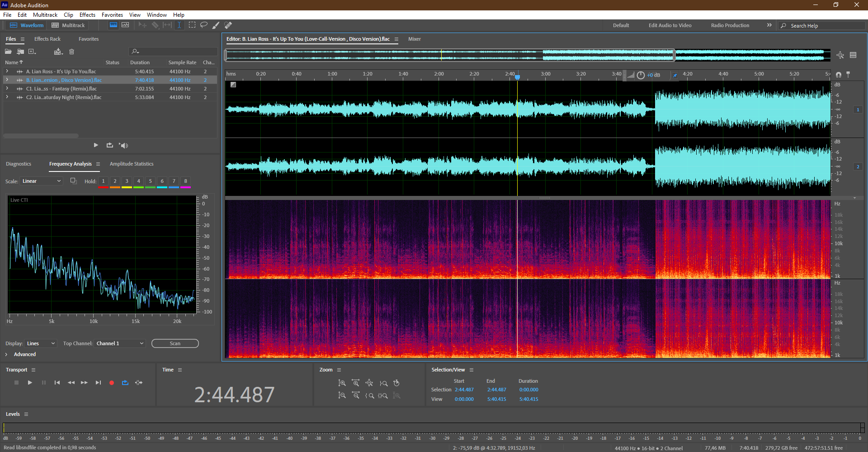Select the Slip tool
The image size is (868, 452).
point(167,25)
